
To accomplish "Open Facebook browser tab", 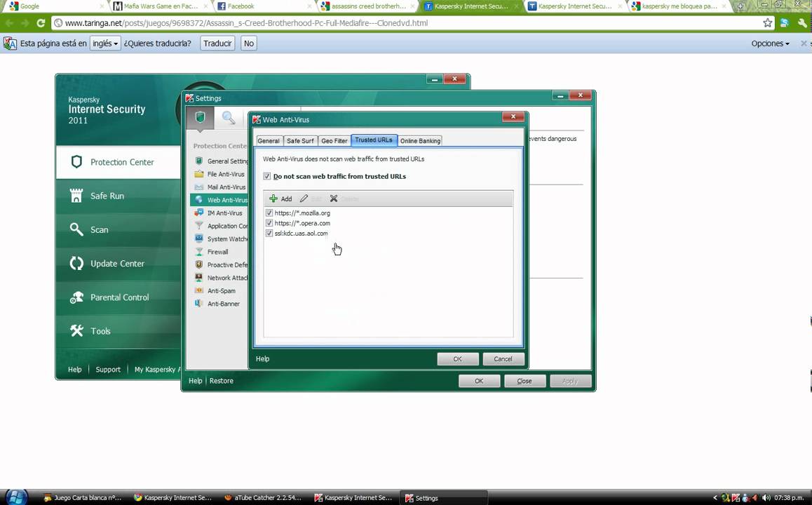I will pyautogui.click(x=264, y=6).
